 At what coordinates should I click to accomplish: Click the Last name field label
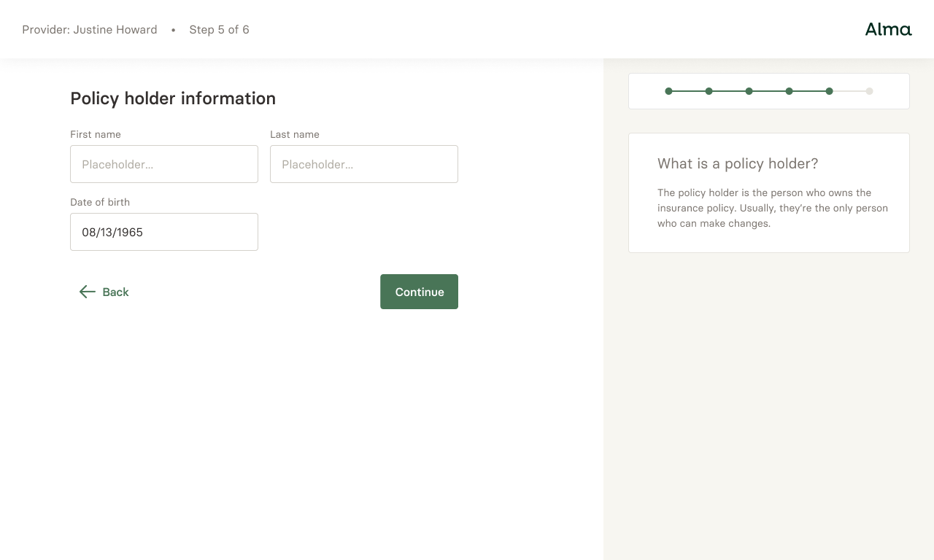point(295,134)
